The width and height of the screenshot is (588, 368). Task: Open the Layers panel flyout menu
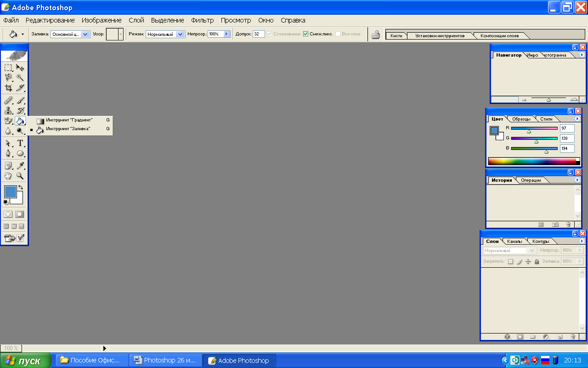tap(582, 241)
